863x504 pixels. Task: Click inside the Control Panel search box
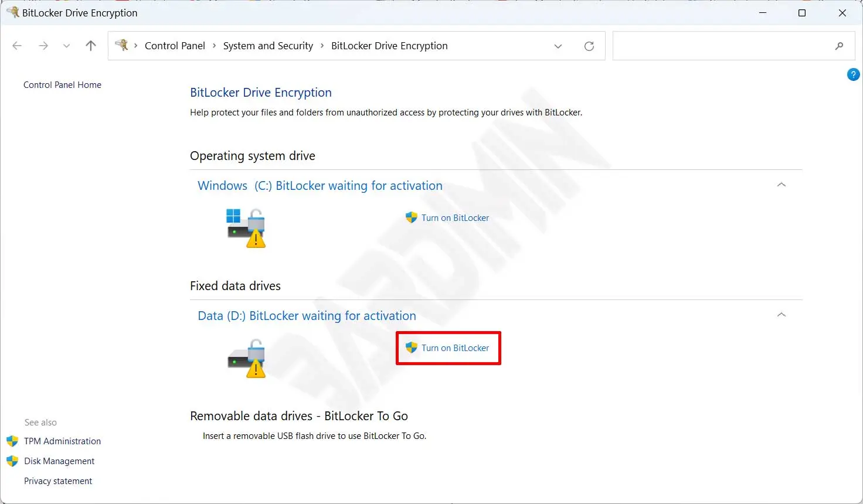(721, 46)
